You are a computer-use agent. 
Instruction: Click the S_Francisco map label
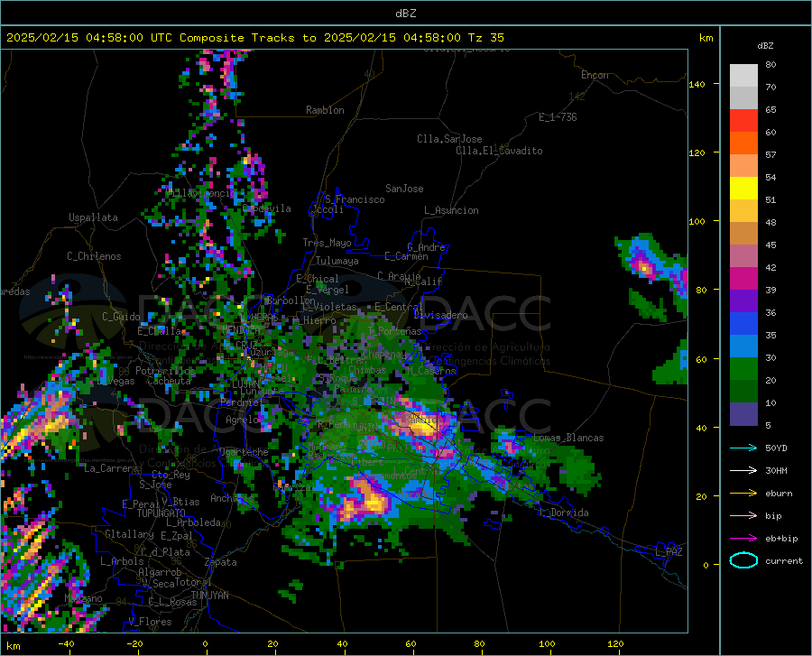pos(355,199)
